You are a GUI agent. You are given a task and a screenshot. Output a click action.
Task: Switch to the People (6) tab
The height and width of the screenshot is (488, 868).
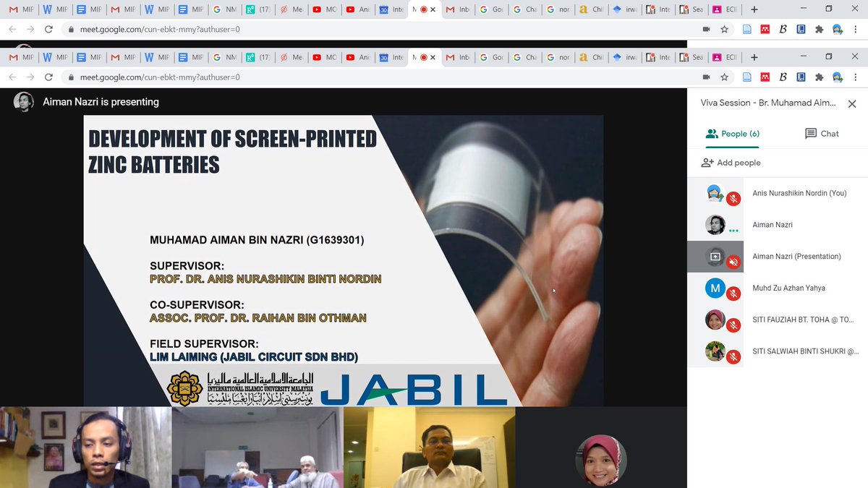click(732, 134)
